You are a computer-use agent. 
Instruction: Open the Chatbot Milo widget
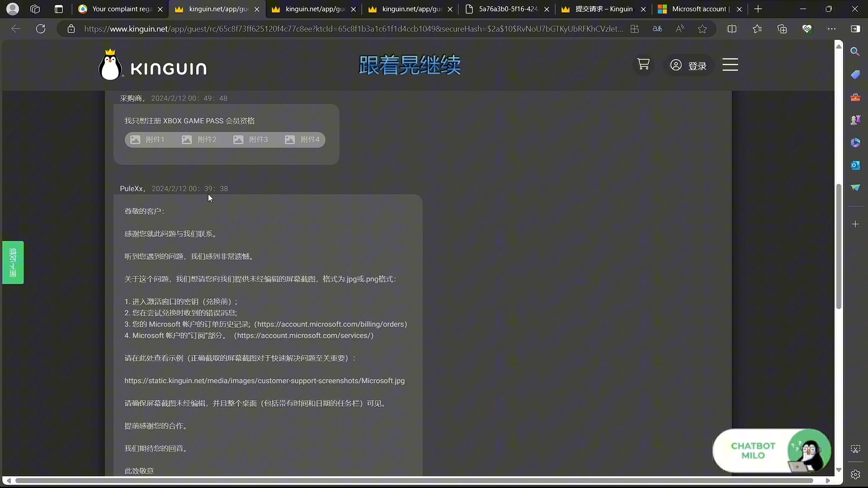click(771, 450)
